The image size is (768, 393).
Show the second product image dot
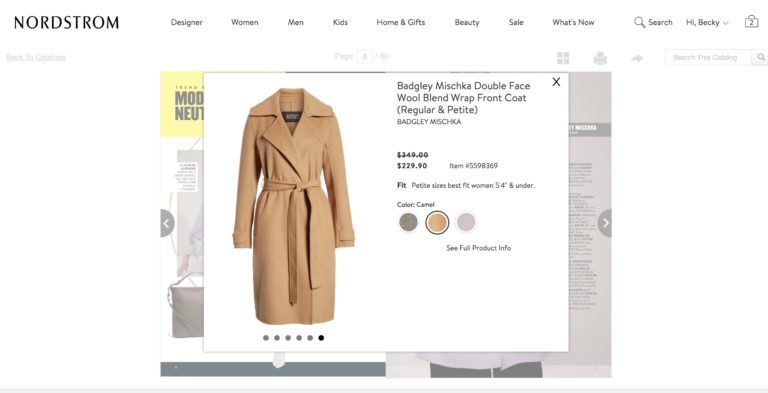pos(277,338)
